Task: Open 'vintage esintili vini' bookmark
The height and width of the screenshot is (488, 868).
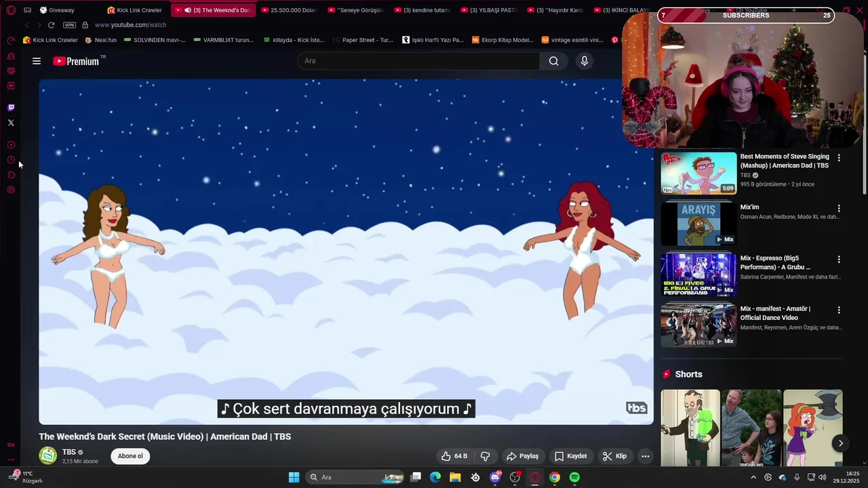Action: (x=572, y=40)
